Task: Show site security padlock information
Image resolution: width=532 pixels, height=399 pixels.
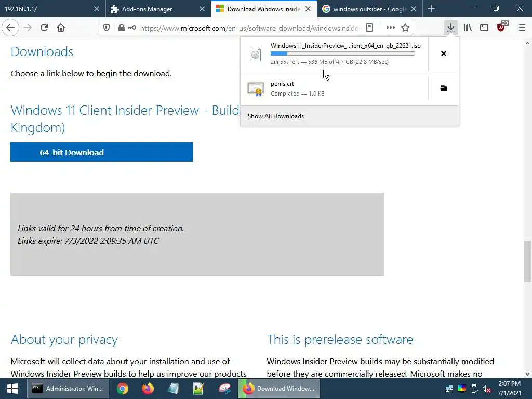Action: tap(121, 28)
